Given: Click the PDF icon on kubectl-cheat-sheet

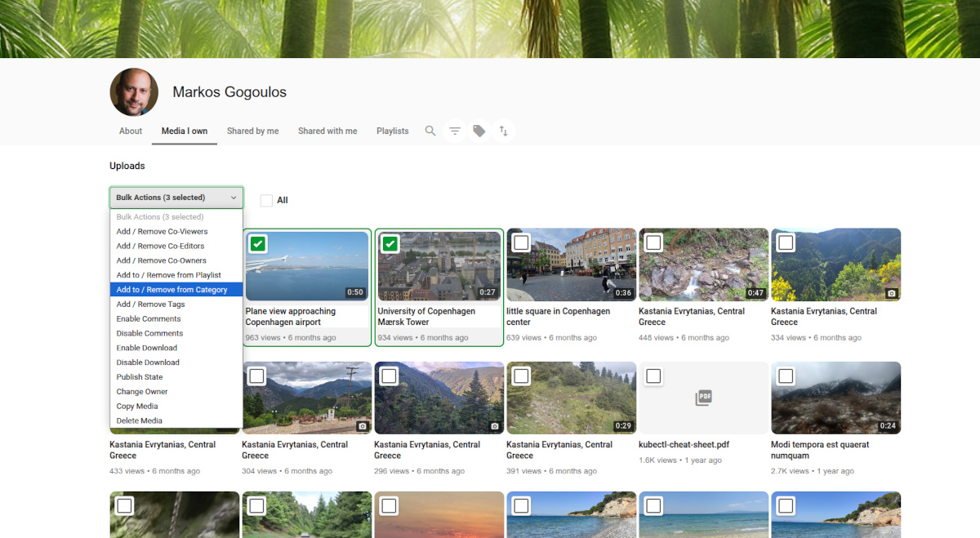Looking at the screenshot, I should pyautogui.click(x=703, y=398).
